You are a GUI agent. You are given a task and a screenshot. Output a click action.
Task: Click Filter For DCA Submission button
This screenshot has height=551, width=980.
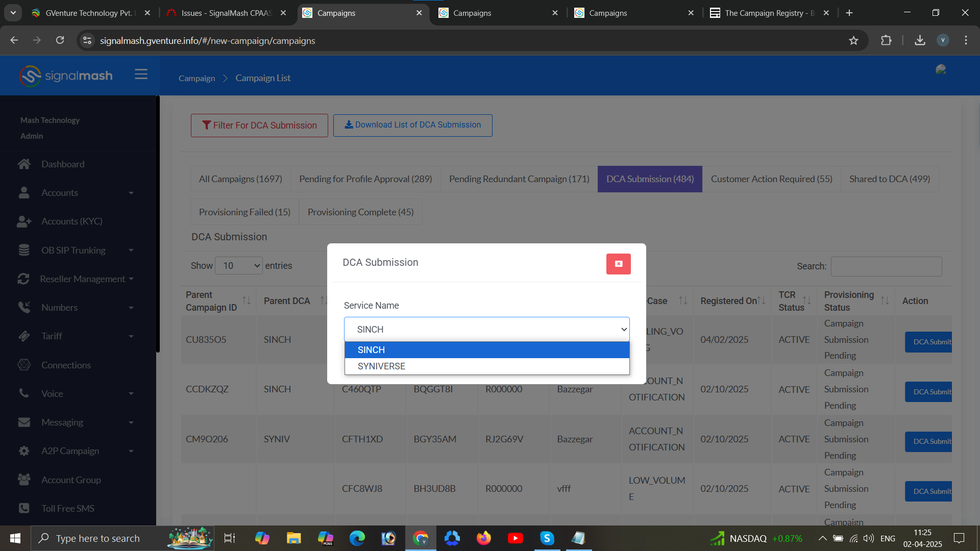[259, 126]
